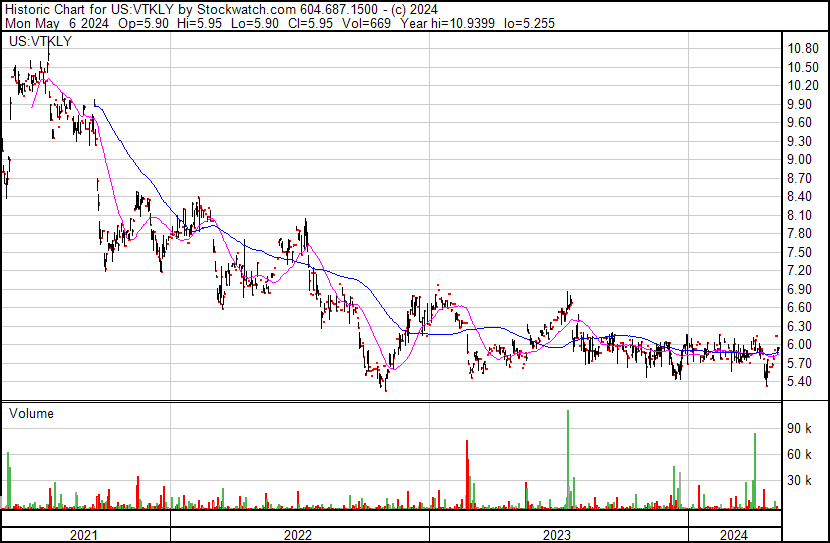The image size is (830, 543).
Task: Click the 7.50 price axis label
Action: point(799,252)
